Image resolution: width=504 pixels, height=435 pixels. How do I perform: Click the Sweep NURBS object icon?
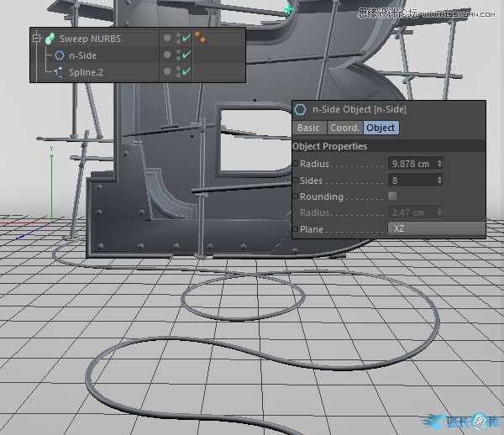point(50,39)
